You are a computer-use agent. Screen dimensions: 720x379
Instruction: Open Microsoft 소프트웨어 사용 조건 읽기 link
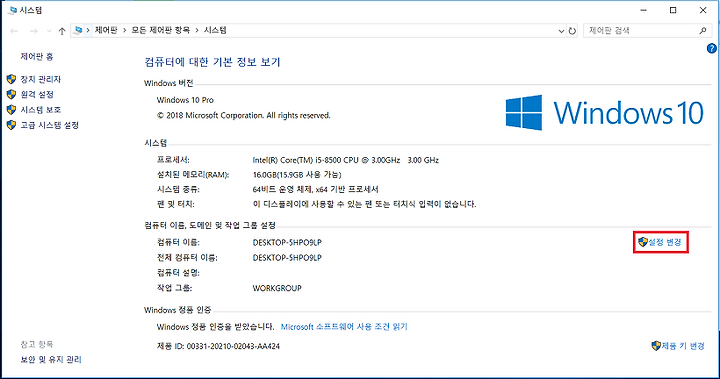pyautogui.click(x=344, y=327)
